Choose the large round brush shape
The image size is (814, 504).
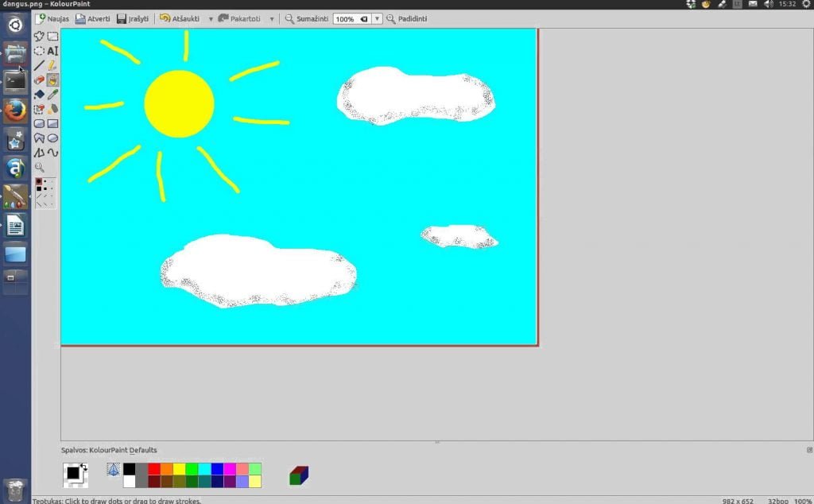[x=39, y=182]
